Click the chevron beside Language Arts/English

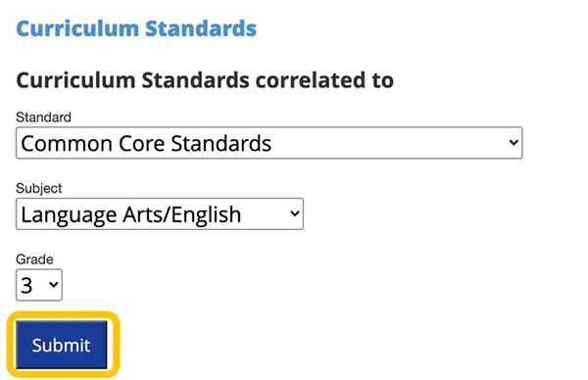(295, 214)
